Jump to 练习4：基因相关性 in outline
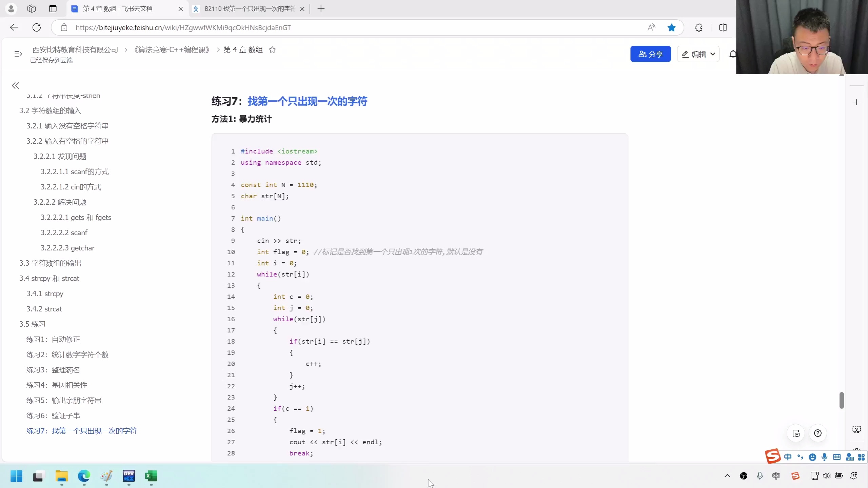The height and width of the screenshot is (488, 868). pyautogui.click(x=57, y=385)
